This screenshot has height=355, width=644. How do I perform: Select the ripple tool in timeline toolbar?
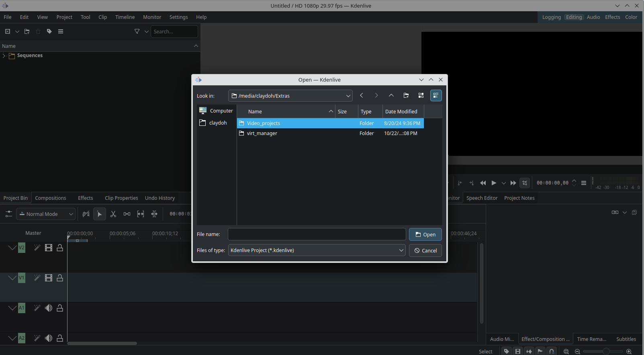154,214
